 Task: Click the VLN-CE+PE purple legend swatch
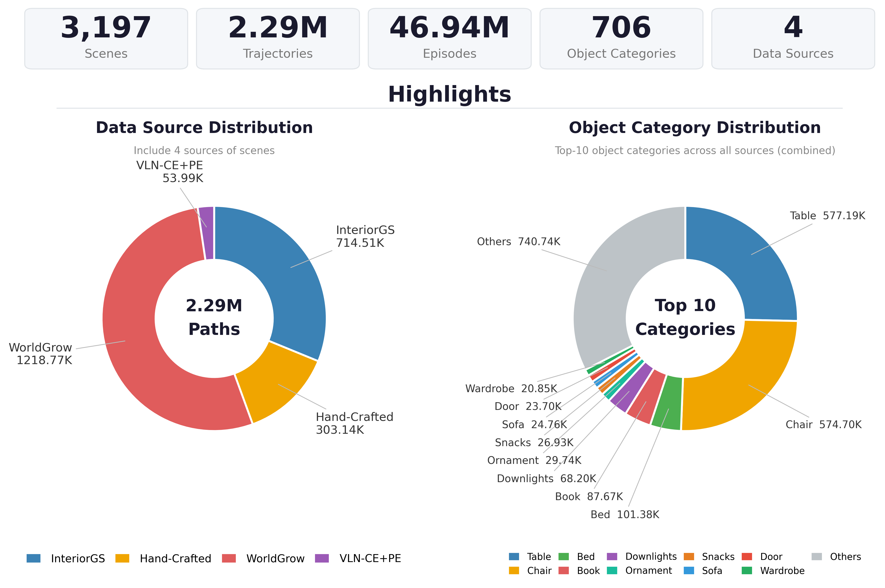click(322, 558)
